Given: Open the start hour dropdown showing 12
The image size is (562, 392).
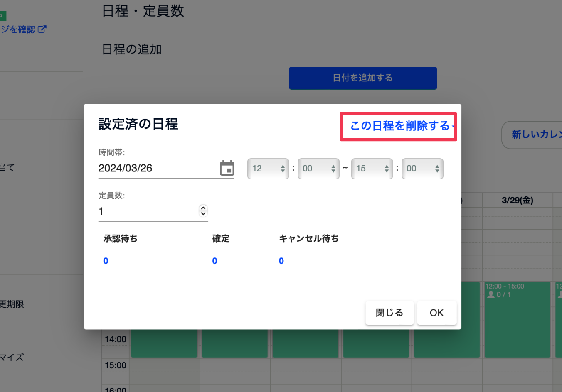Looking at the screenshot, I should point(268,169).
